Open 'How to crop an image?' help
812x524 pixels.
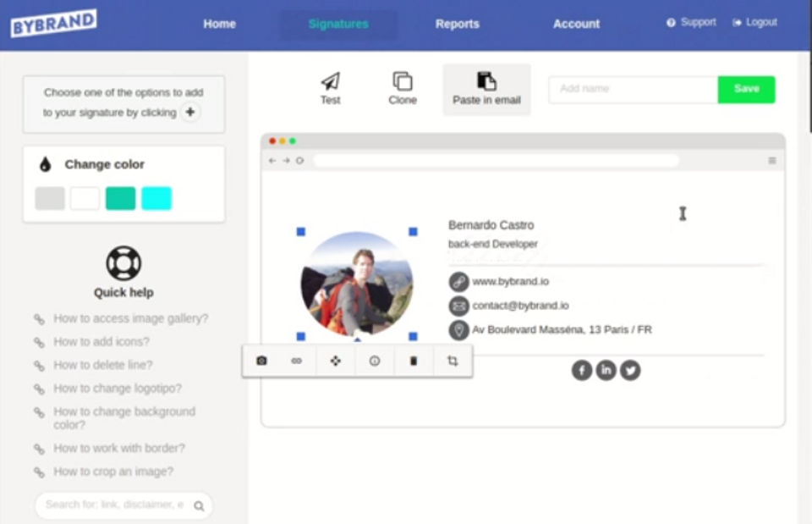113,472
